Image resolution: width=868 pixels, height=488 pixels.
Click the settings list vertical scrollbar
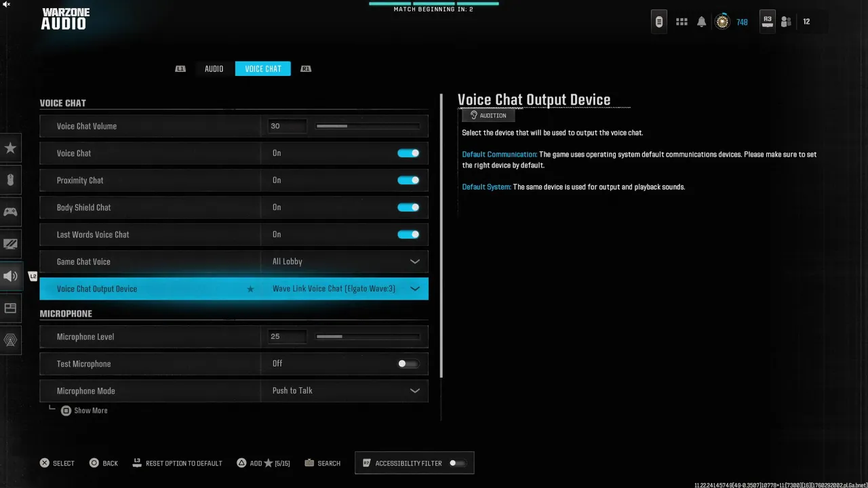(441, 236)
